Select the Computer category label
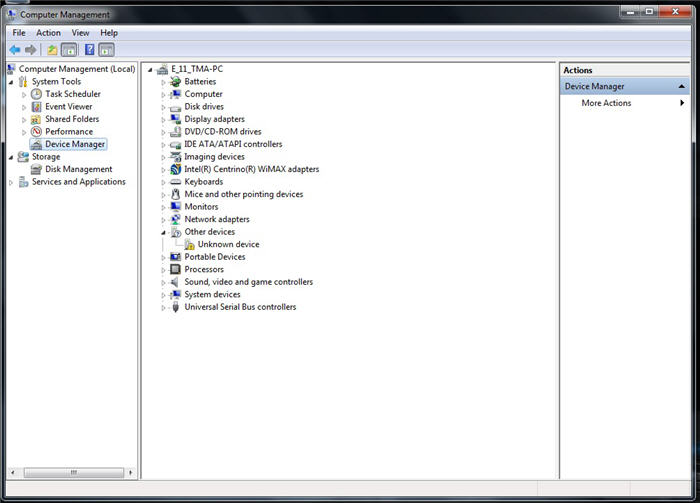 click(x=204, y=94)
